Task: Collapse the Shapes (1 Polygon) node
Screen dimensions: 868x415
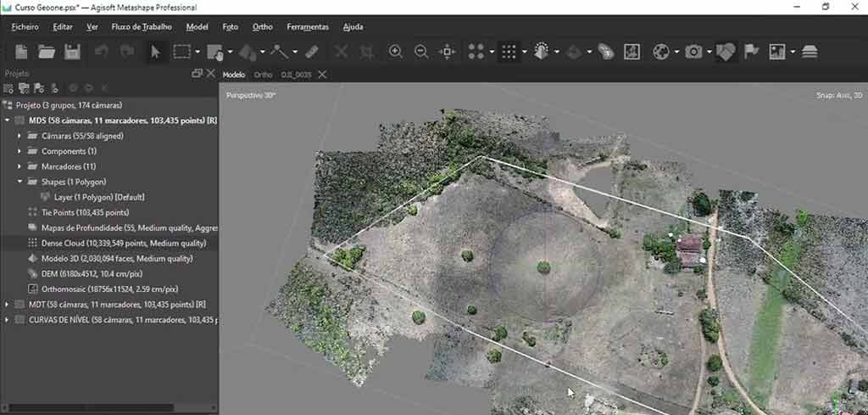Action: pyautogui.click(x=19, y=182)
